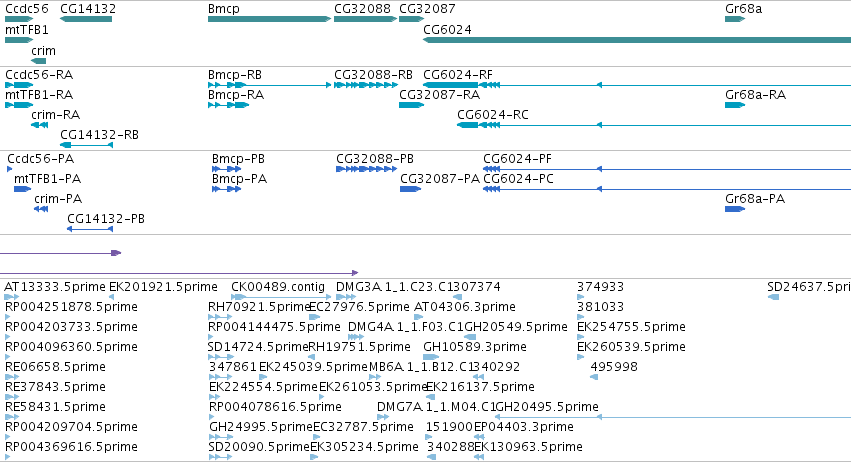Select the 374933 feature
Image resolution: width=851 pixels, height=462 pixels.
(580, 297)
